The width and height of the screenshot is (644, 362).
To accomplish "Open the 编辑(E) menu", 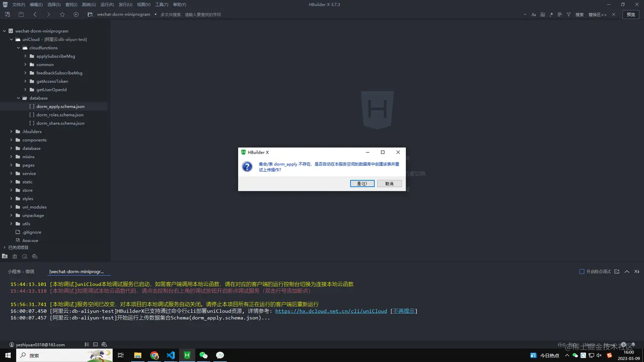I will point(36,5).
